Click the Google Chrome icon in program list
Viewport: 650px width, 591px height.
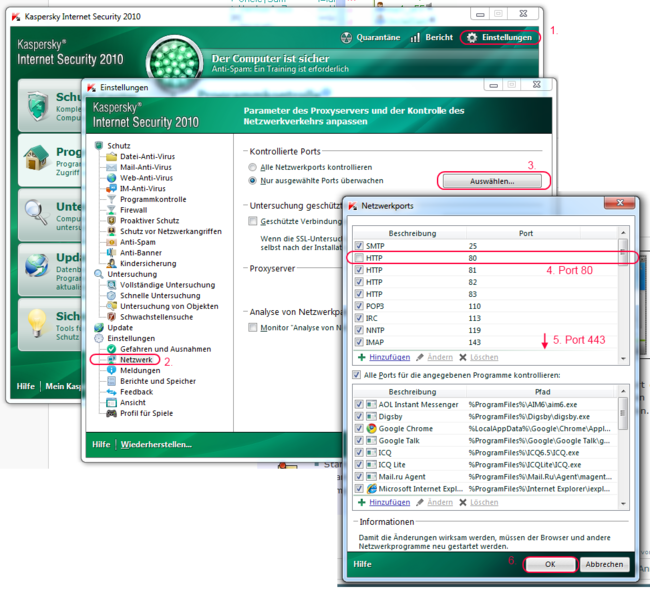pos(371,429)
